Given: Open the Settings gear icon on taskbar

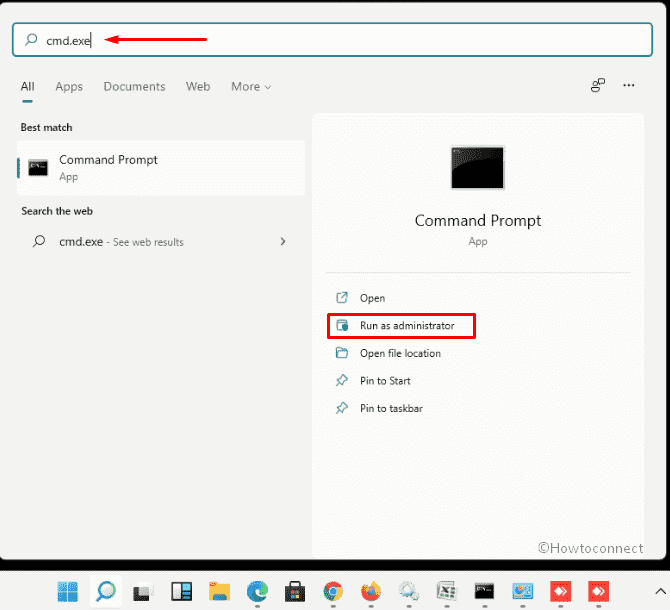Looking at the screenshot, I should (x=409, y=592).
